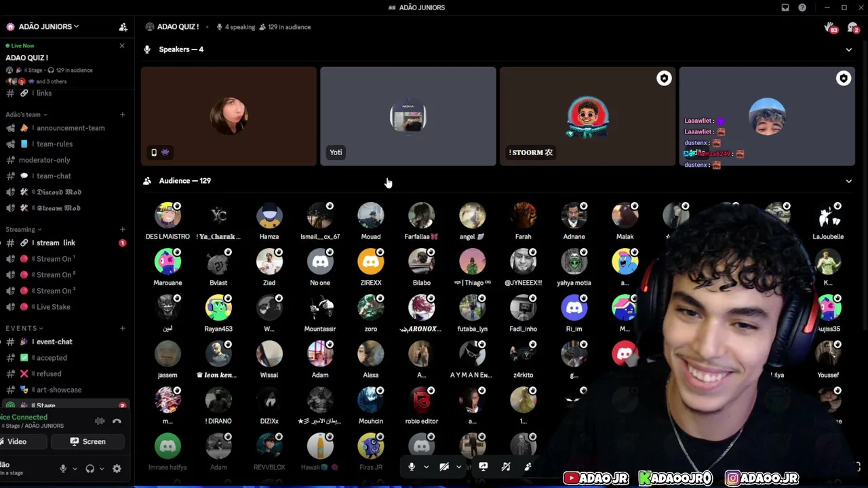Screen dimensions: 868x488
Task: Collapse the Audience section
Action: 848,181
